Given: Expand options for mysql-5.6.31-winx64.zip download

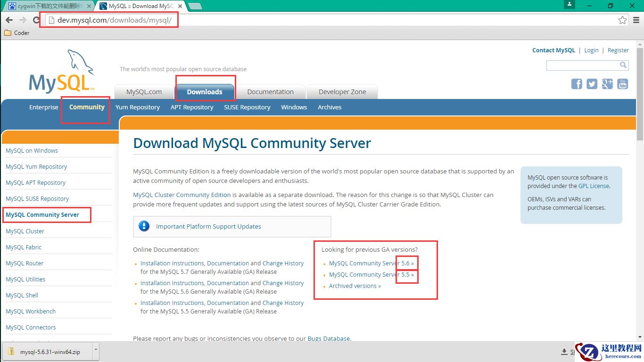Looking at the screenshot, I should pos(96,352).
